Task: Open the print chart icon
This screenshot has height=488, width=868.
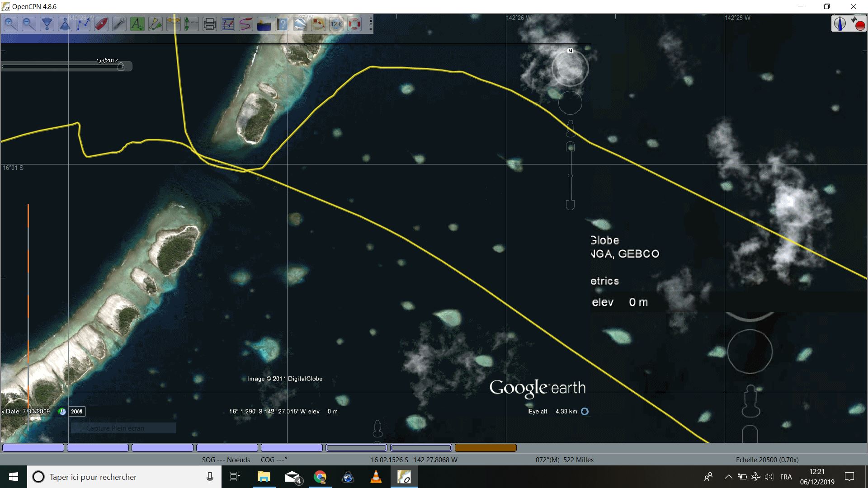Action: coord(210,24)
